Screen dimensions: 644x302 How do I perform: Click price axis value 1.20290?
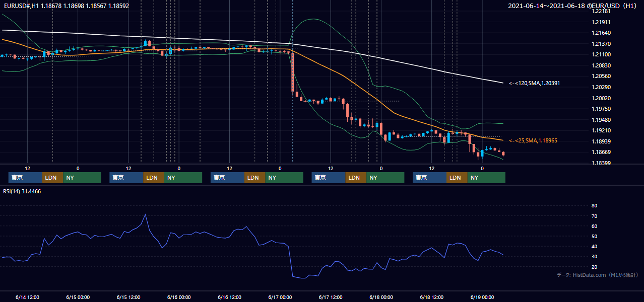point(601,88)
